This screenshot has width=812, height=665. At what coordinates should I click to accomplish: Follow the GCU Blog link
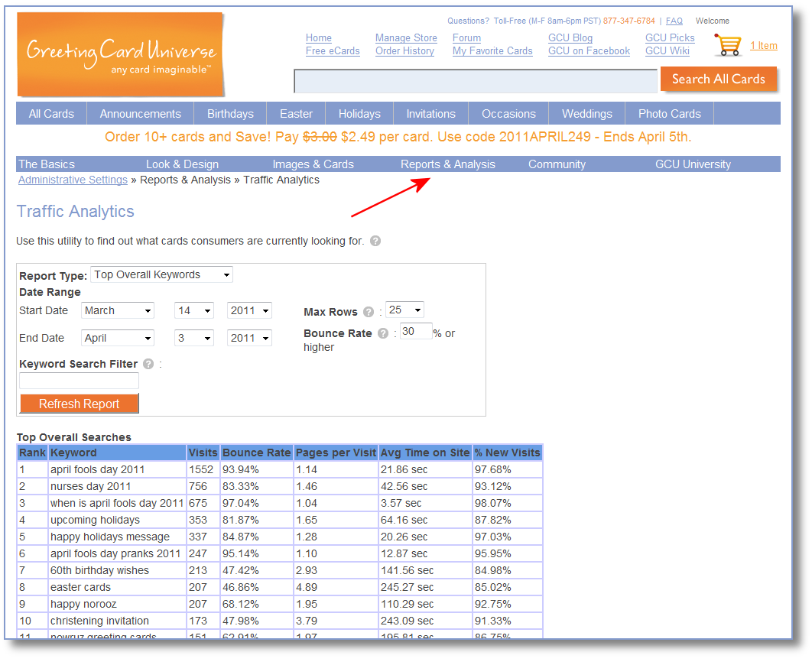[570, 37]
